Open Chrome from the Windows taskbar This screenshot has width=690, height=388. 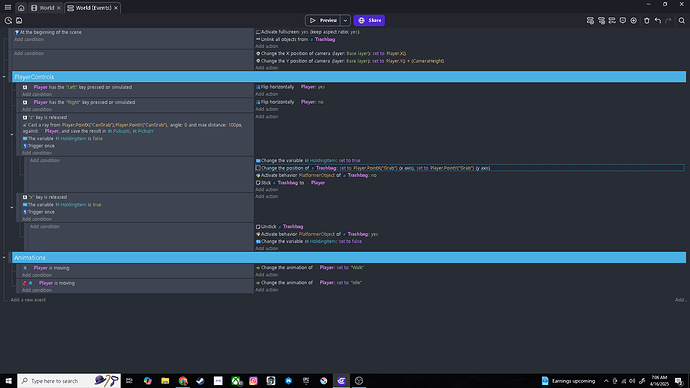point(183,381)
